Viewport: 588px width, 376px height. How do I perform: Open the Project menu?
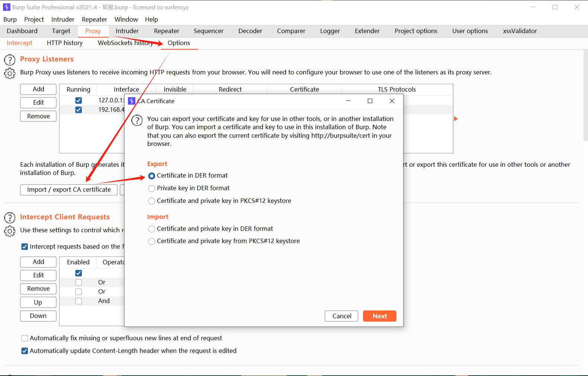(34, 19)
